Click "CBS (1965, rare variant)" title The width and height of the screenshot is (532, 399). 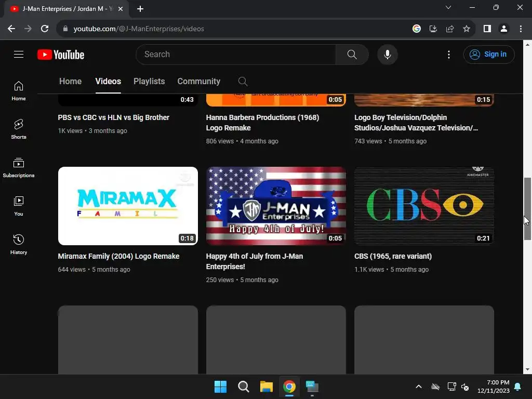click(x=393, y=256)
